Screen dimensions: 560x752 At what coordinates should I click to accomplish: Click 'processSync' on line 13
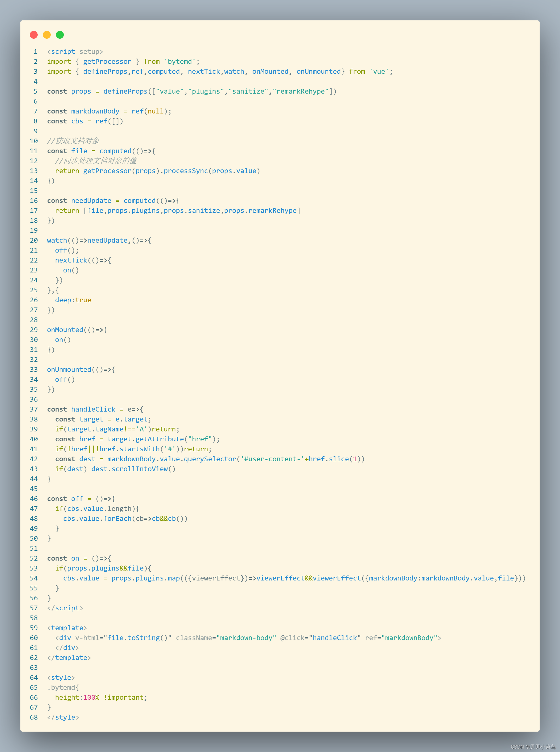pyautogui.click(x=185, y=171)
